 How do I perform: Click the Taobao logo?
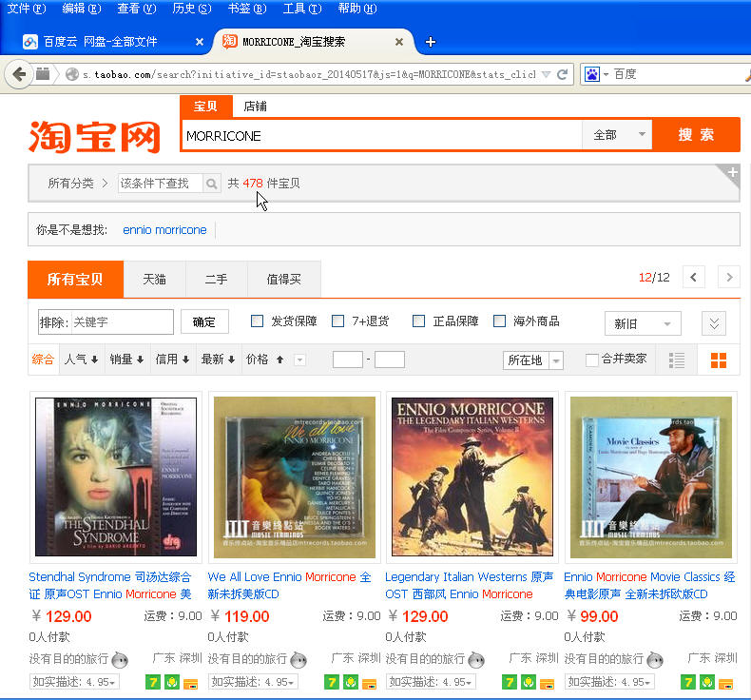coord(94,137)
